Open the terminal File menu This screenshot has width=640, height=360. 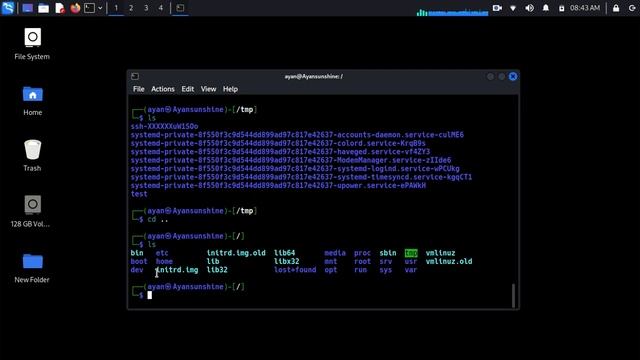[138, 89]
